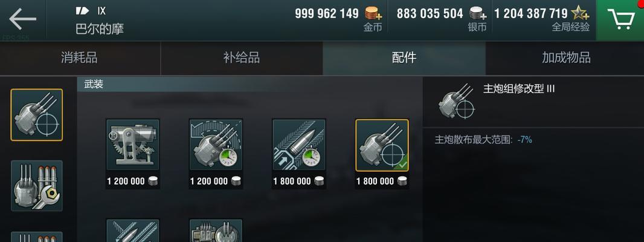The height and width of the screenshot is (242, 644).
Task: Open the 加成物品 tab
Action: pos(566,57)
